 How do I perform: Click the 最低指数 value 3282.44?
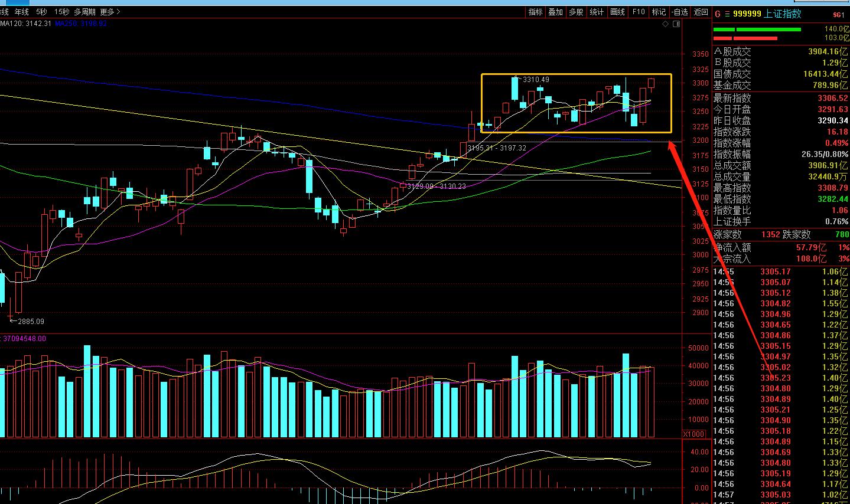833,199
